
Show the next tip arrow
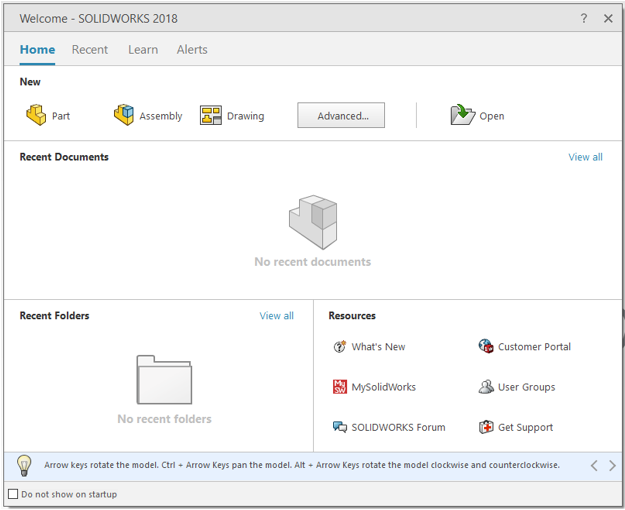(x=612, y=465)
